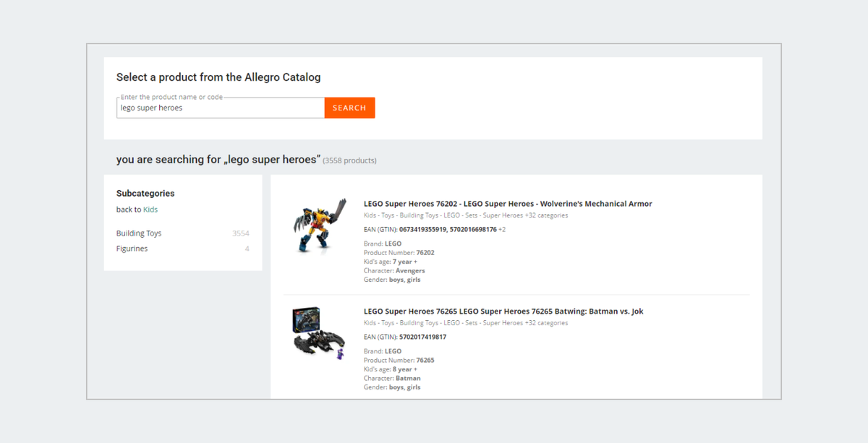Viewport: 868px width, 443px height.
Task: Click the Brand: LEGO line under Batwing product
Action: pos(383,351)
